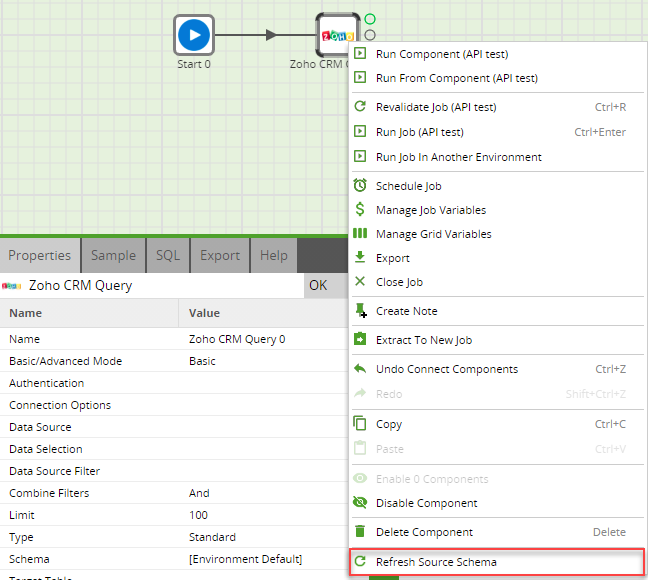Click the Zoho logo beside Zoho CRM Query title

tap(12, 286)
